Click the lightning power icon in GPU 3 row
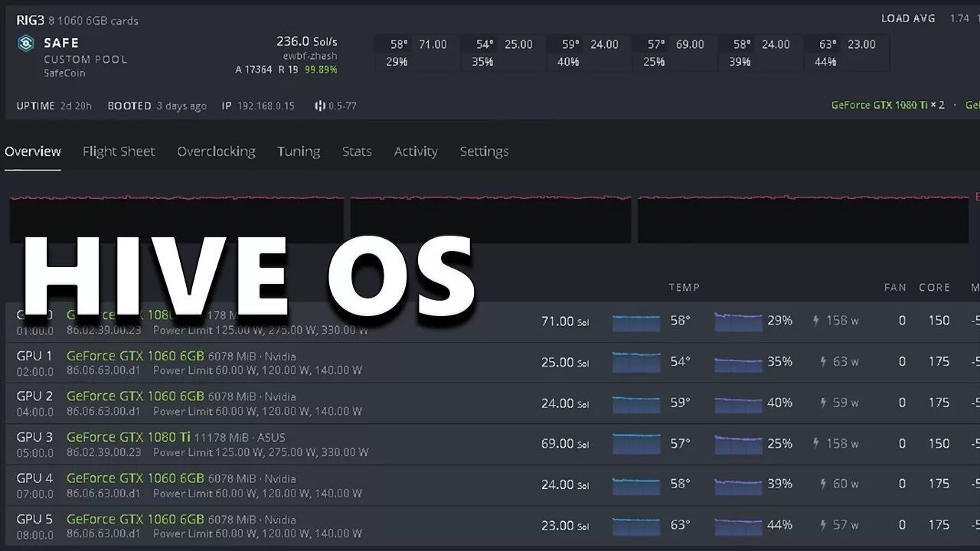The height and width of the screenshot is (551, 980). [816, 443]
